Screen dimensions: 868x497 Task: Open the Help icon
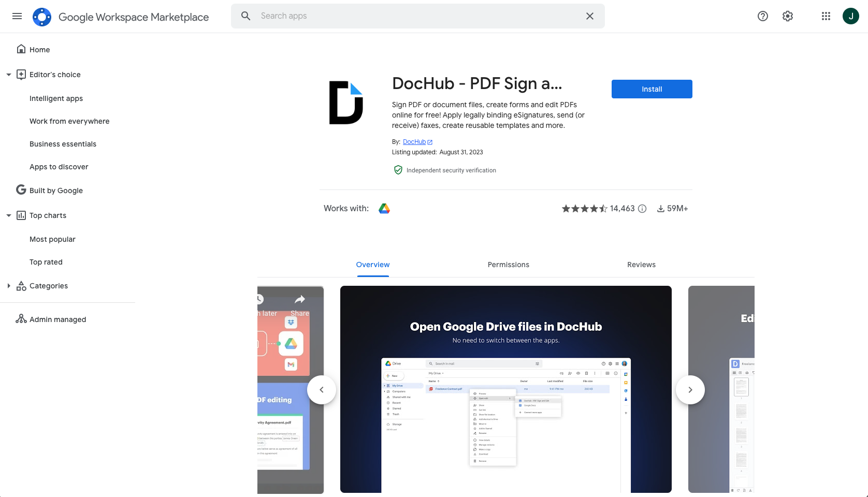[x=763, y=16]
